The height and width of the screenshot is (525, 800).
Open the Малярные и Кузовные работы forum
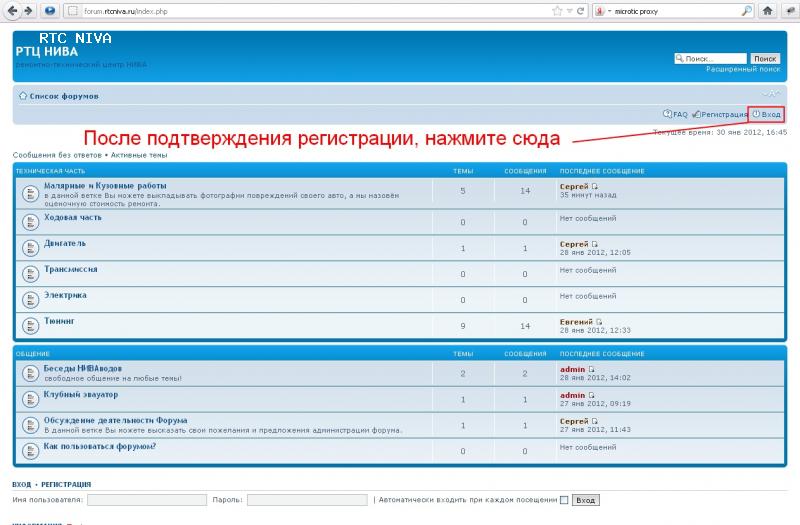click(105, 186)
